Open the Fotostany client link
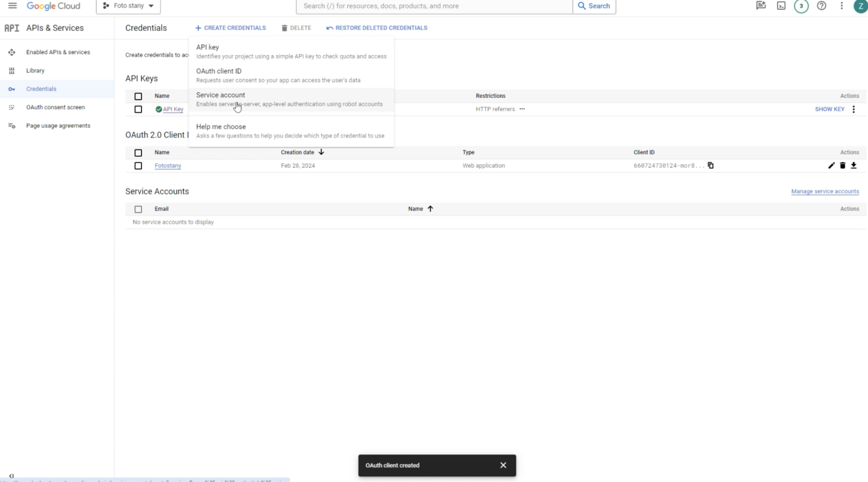 (168, 166)
